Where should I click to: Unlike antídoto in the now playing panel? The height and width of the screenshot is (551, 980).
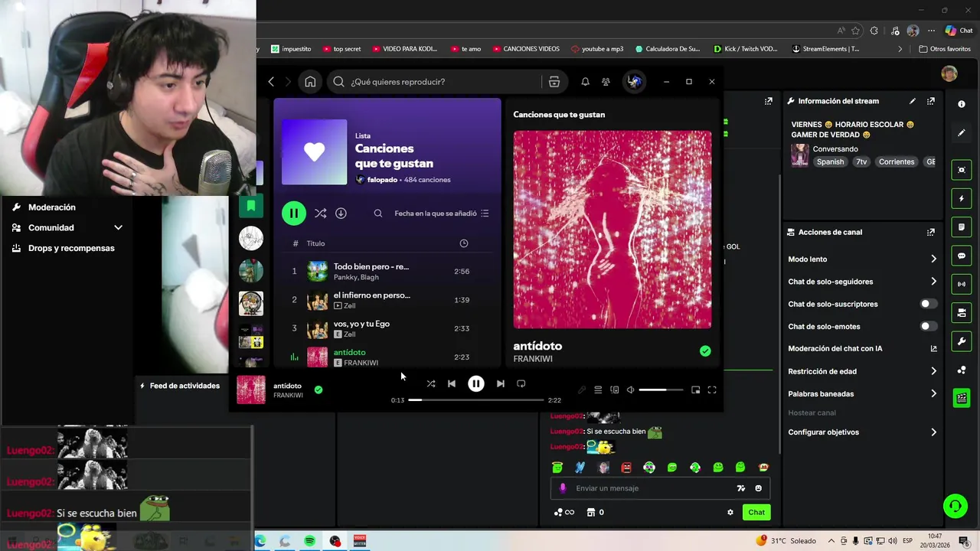tap(705, 351)
